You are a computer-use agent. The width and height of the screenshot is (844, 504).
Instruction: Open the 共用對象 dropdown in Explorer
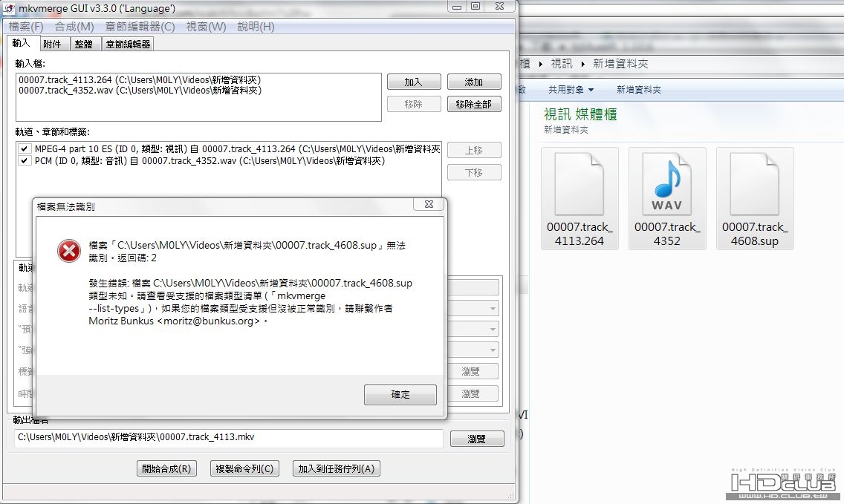[x=571, y=90]
